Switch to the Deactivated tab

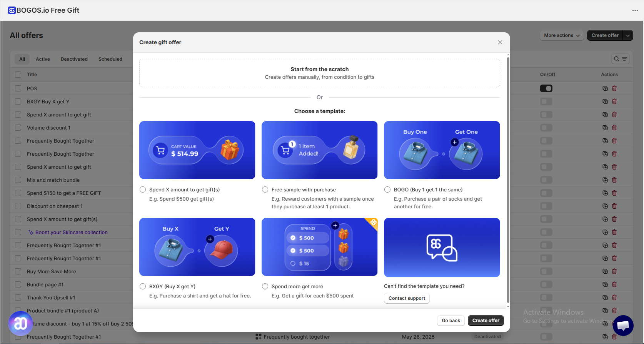pyautogui.click(x=74, y=59)
